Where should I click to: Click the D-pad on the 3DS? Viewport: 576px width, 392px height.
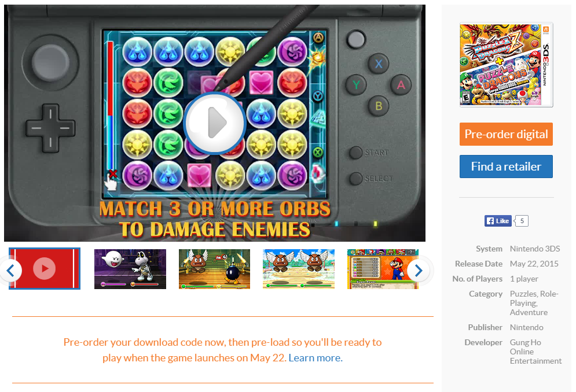click(50, 128)
